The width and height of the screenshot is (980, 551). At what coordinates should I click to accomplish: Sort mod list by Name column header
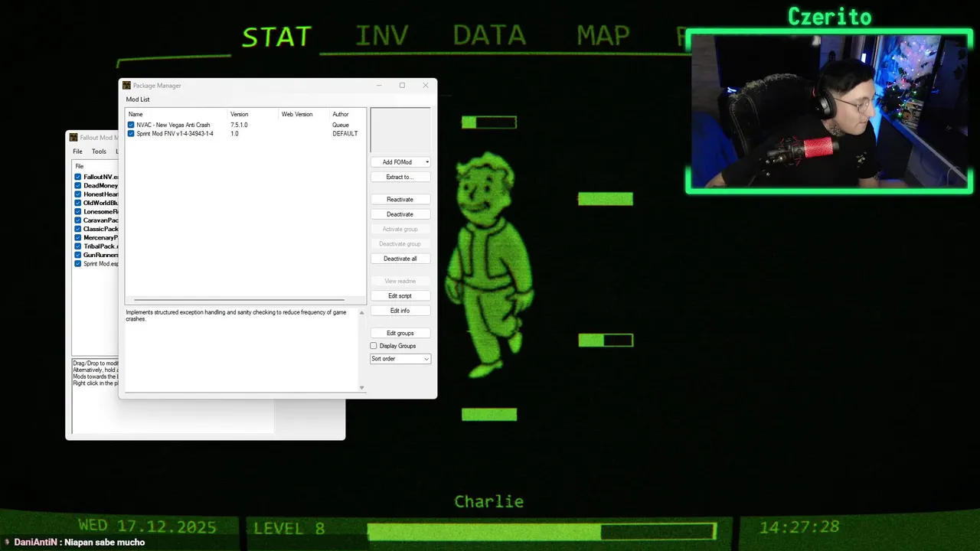coord(177,115)
